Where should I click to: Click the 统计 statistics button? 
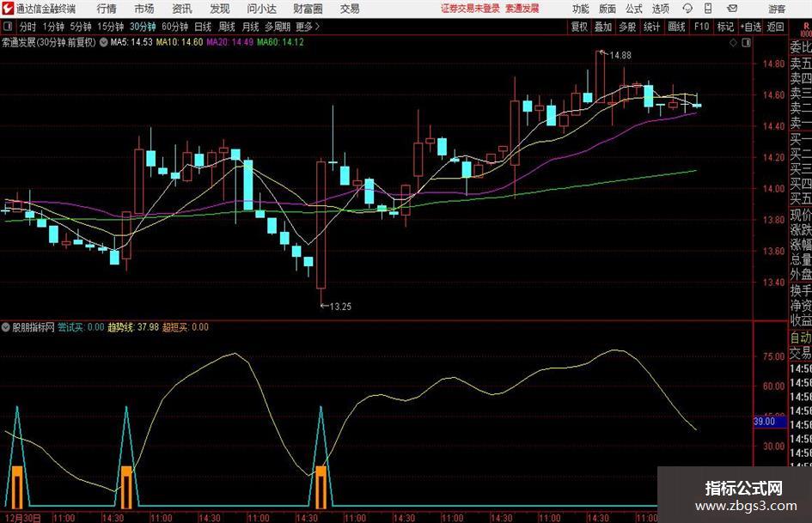[651, 27]
